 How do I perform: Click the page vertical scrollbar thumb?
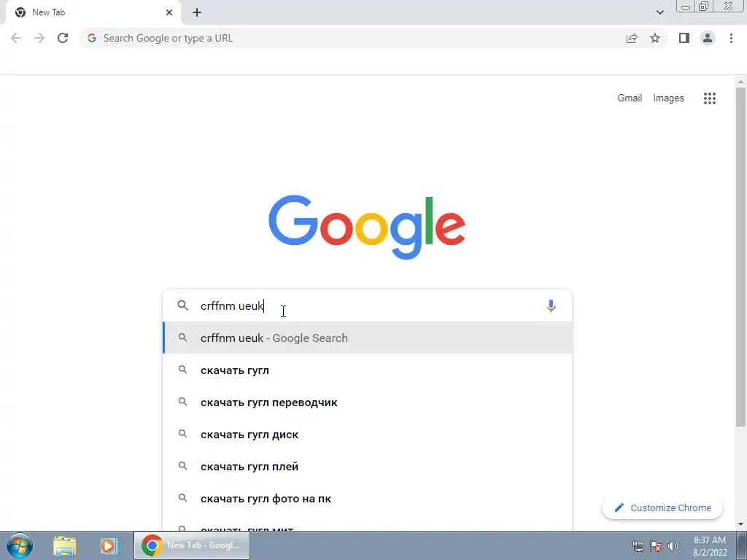[x=740, y=257]
